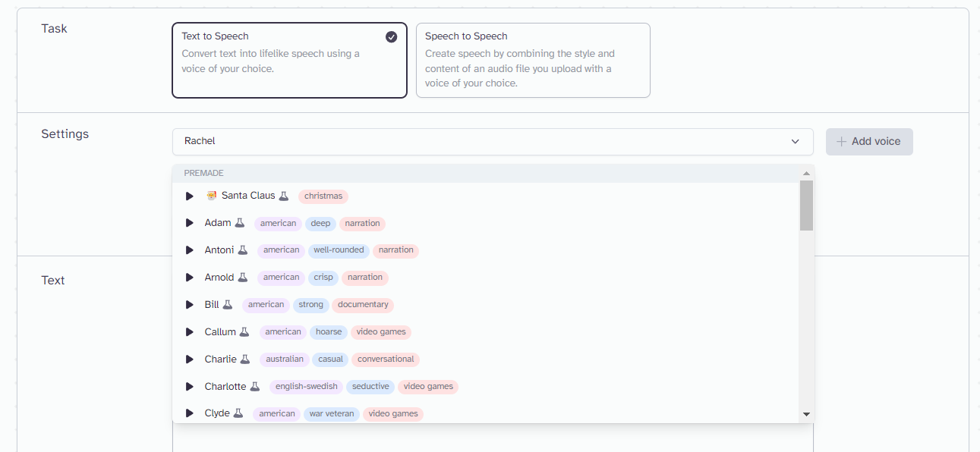
Task: Click the strong tag on Bill
Action: [311, 305]
